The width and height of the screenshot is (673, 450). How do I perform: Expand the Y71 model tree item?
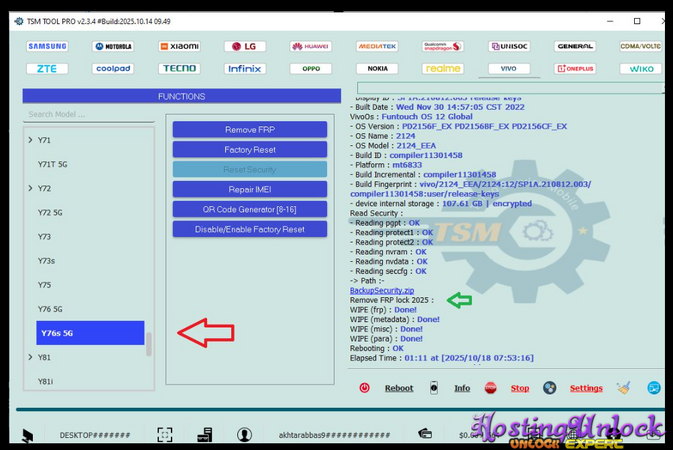pyautogui.click(x=30, y=140)
